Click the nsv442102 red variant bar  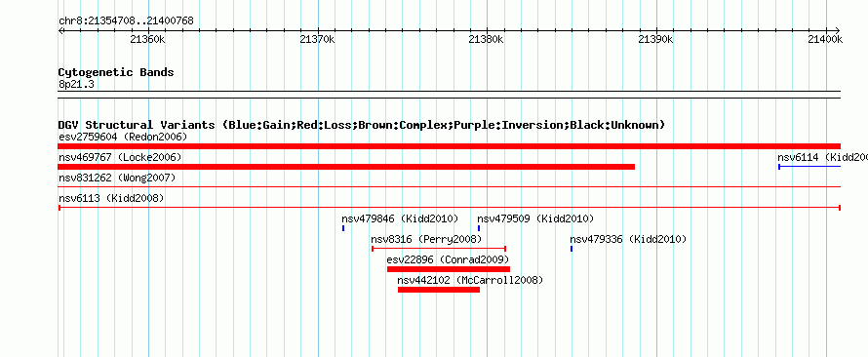(x=439, y=290)
